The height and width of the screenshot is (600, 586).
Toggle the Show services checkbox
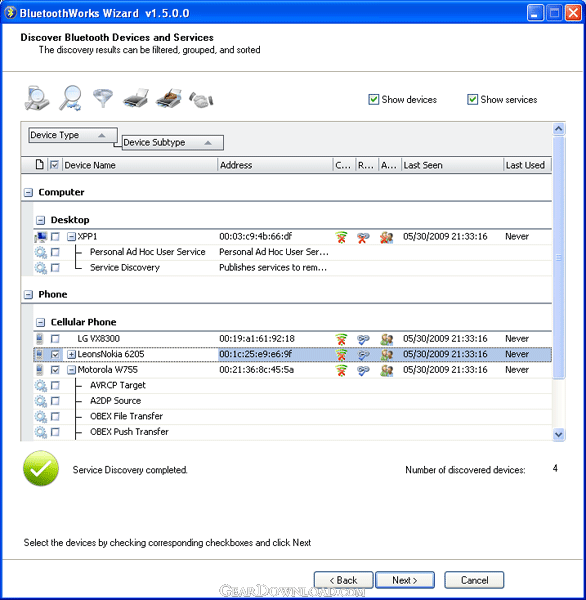click(x=472, y=99)
